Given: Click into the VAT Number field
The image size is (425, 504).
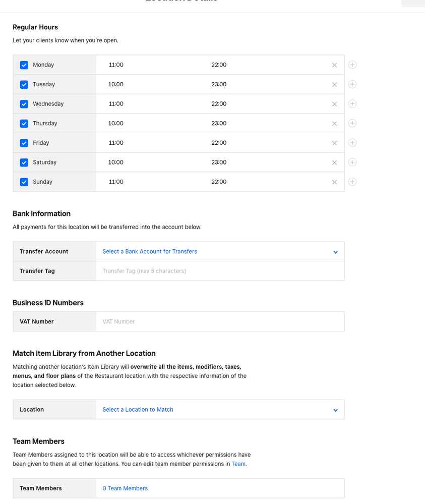Looking at the screenshot, I should 220,321.
